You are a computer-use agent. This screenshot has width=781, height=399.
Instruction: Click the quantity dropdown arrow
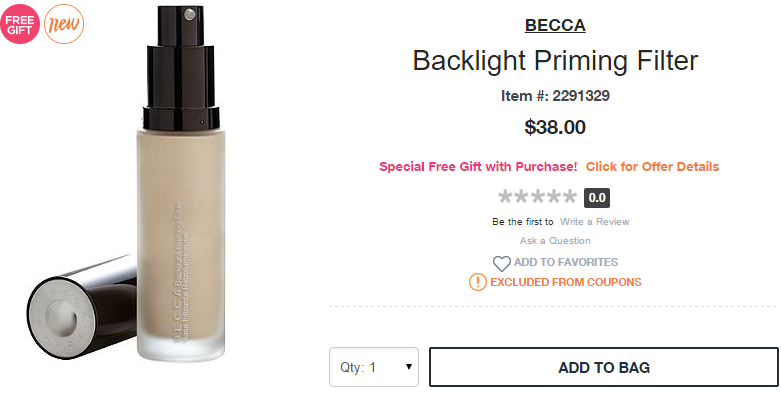point(409,367)
